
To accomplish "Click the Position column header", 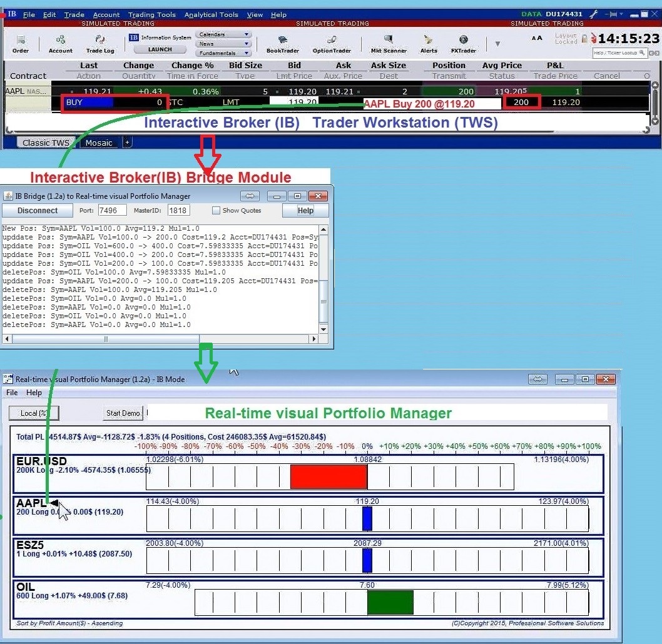I will 449,66.
